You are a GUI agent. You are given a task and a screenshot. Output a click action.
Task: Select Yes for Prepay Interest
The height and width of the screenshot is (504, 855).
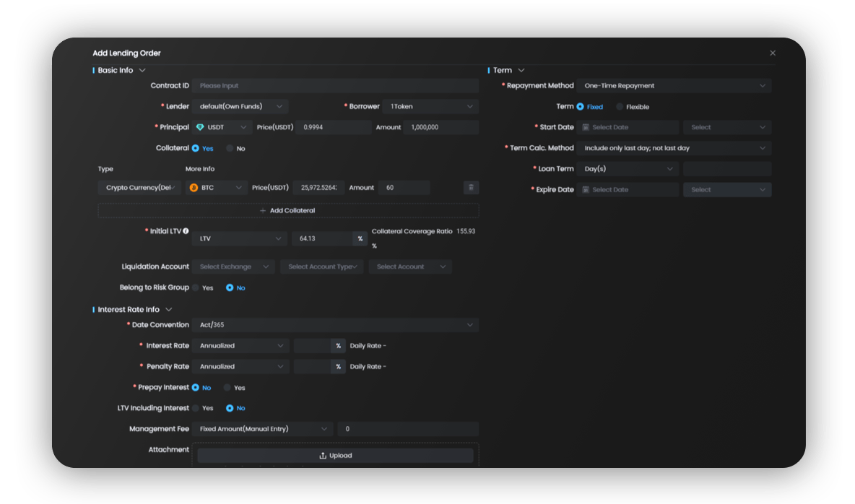click(227, 388)
